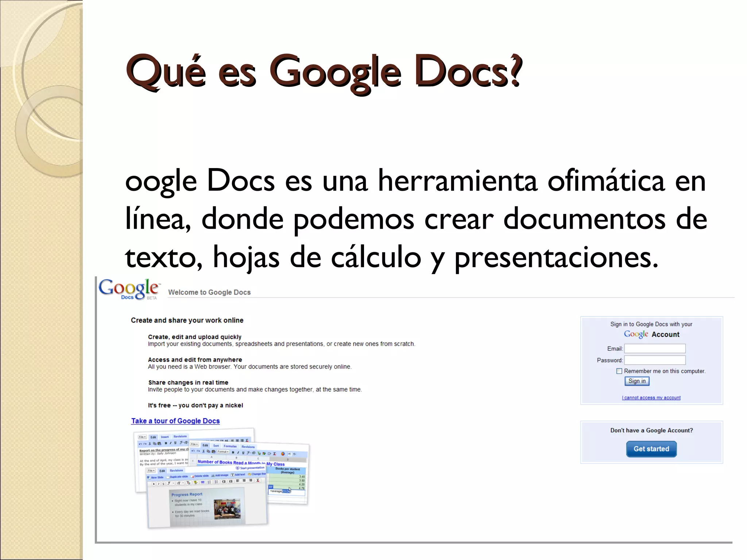Click Start presentation icon in thumbnail
The width and height of the screenshot is (747, 560).
238,468
